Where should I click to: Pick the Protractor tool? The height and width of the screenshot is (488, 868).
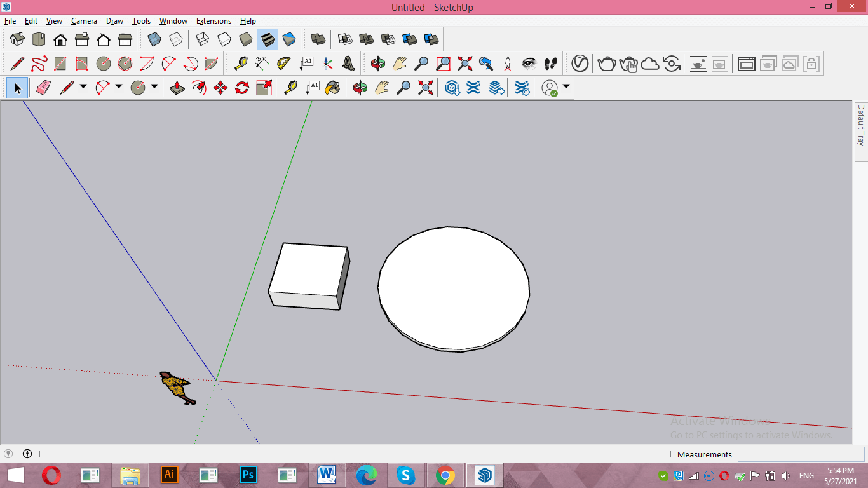pyautogui.click(x=284, y=64)
